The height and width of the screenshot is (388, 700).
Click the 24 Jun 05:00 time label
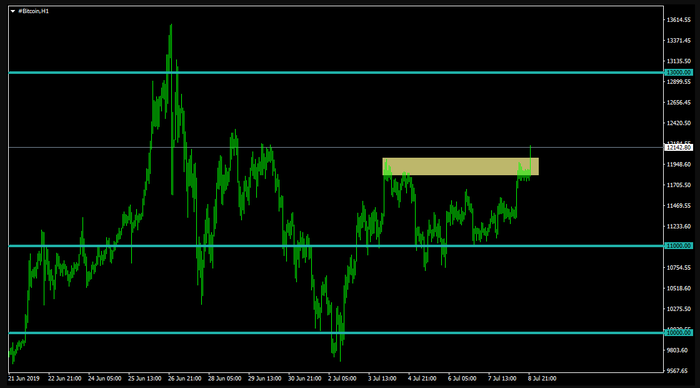tap(104, 379)
